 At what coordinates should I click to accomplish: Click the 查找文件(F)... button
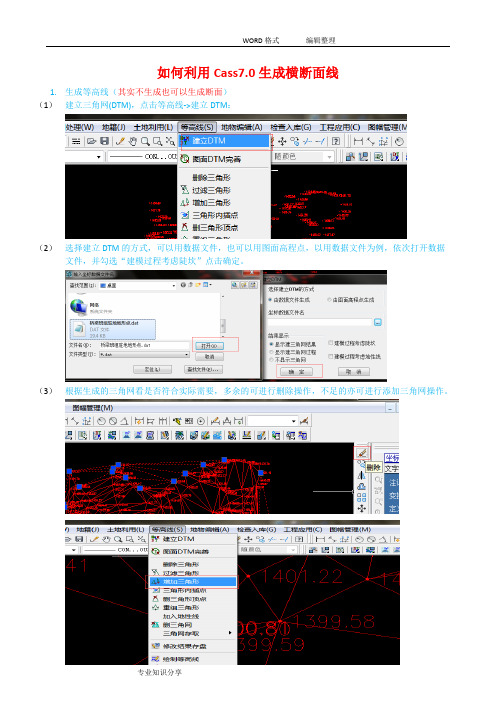click(x=203, y=369)
